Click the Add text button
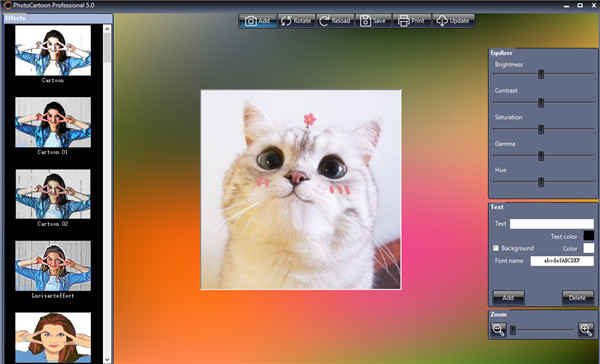 tap(508, 297)
